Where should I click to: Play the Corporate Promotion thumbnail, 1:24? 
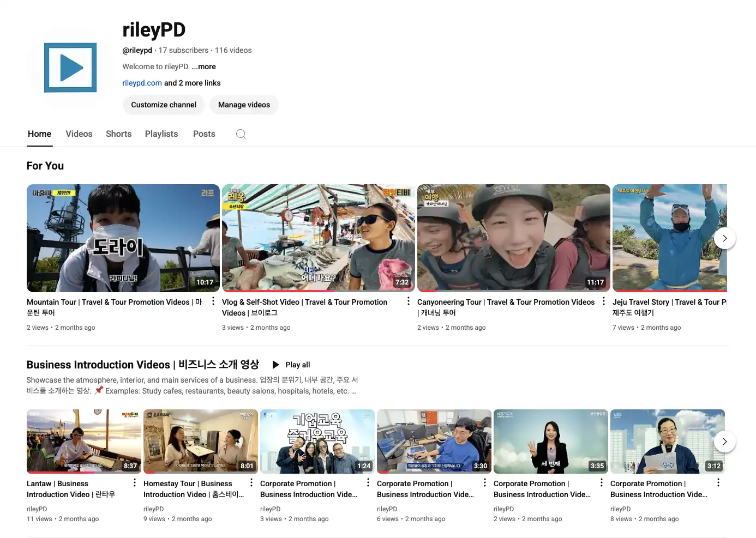[317, 442]
